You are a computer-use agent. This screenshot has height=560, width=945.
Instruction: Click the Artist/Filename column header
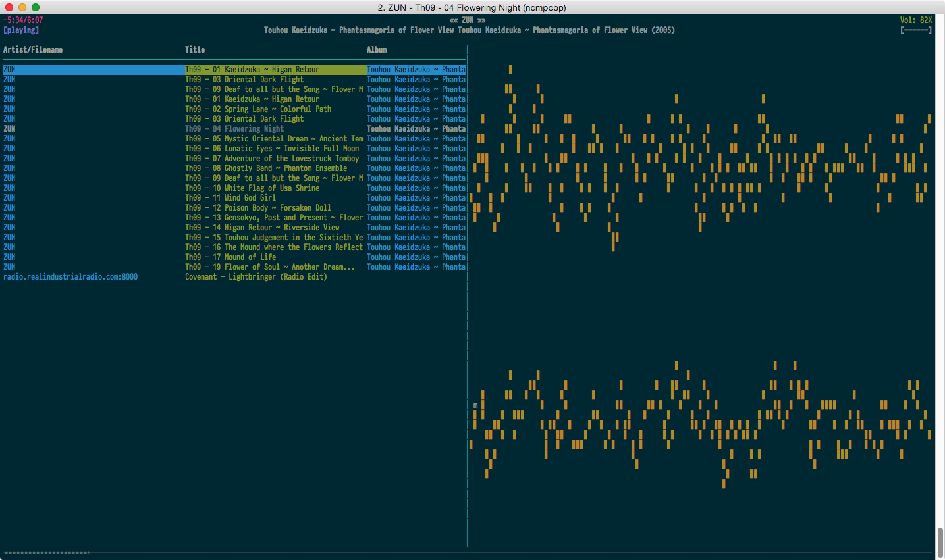(33, 50)
